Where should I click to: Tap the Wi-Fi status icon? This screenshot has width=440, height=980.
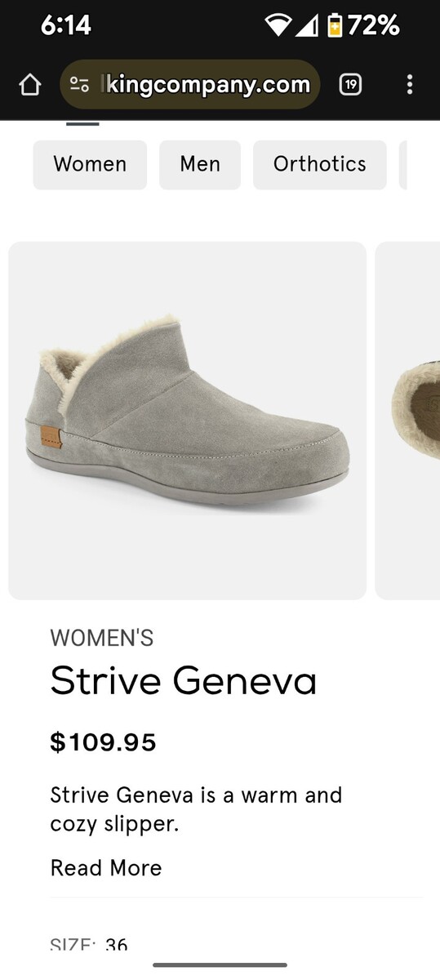coord(278,26)
